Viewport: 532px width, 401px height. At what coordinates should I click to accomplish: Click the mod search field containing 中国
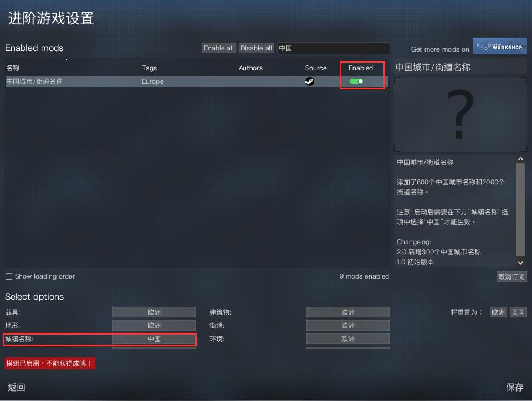(334, 48)
